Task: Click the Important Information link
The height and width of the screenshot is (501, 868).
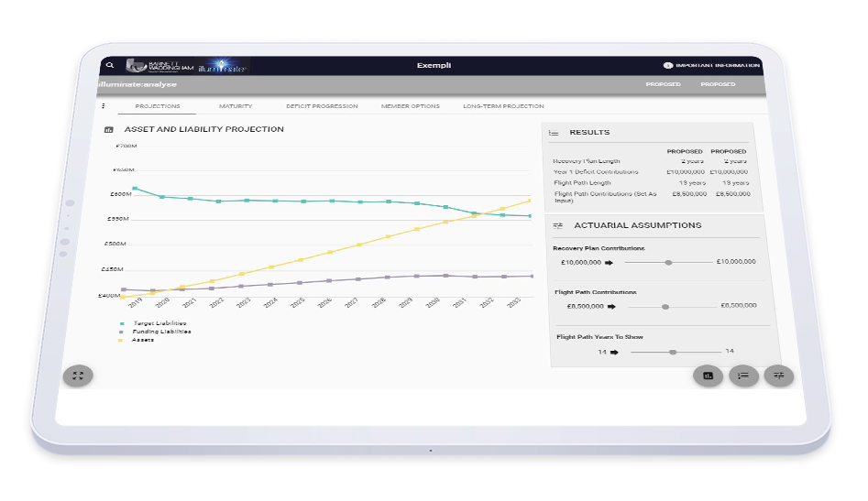Action: pos(718,65)
